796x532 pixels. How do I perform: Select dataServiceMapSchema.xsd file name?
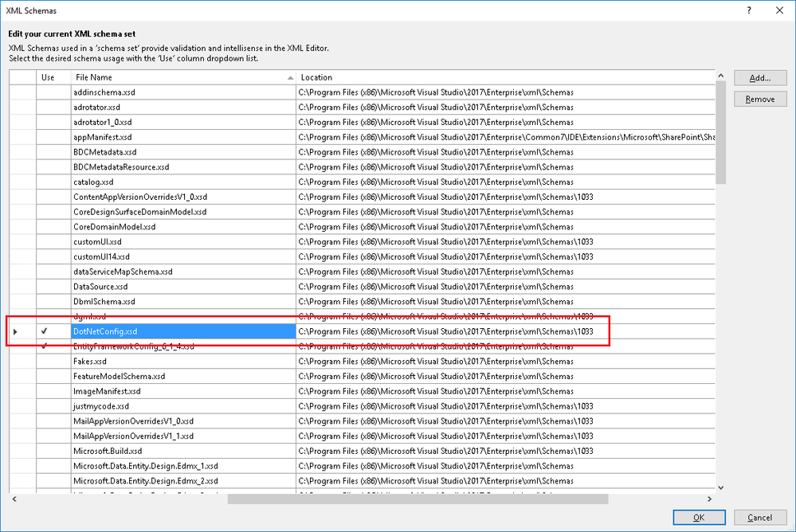(x=183, y=272)
